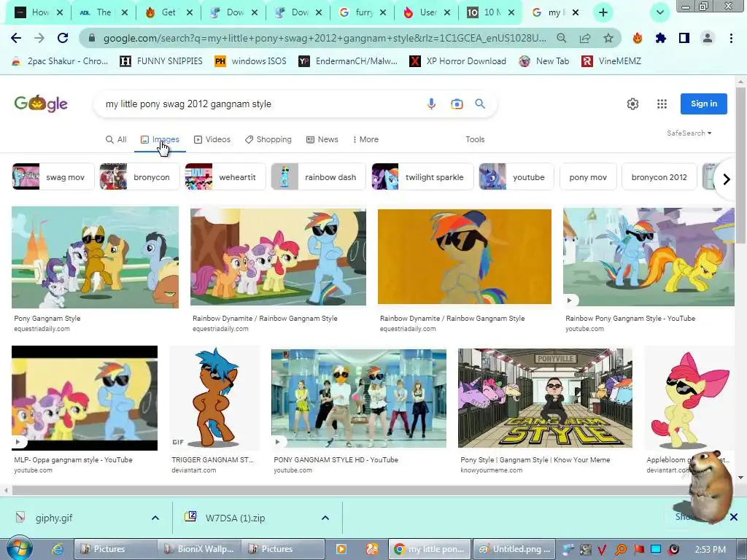Close the downloads bar with the X

(734, 517)
